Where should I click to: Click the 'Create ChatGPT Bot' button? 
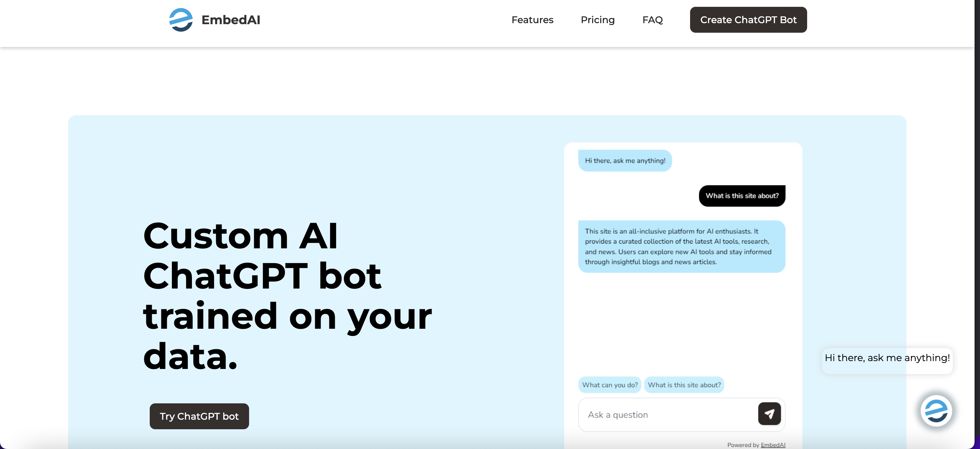[x=748, y=19]
